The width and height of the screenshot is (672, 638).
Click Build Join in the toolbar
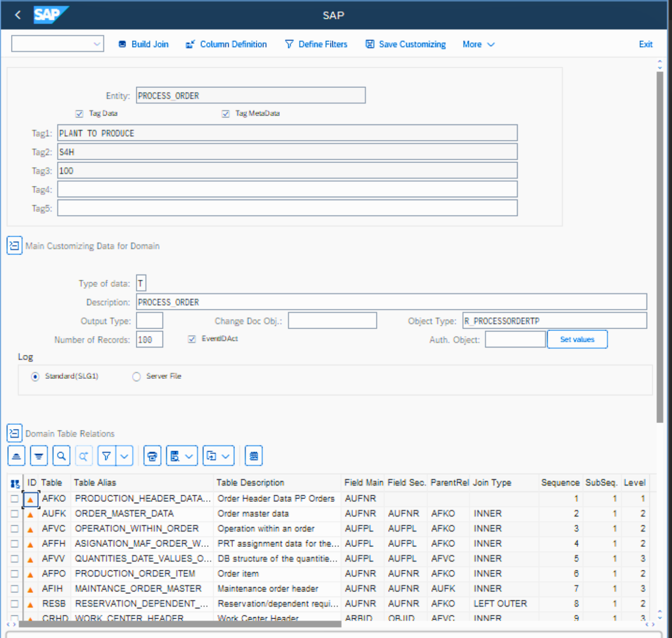coord(144,45)
